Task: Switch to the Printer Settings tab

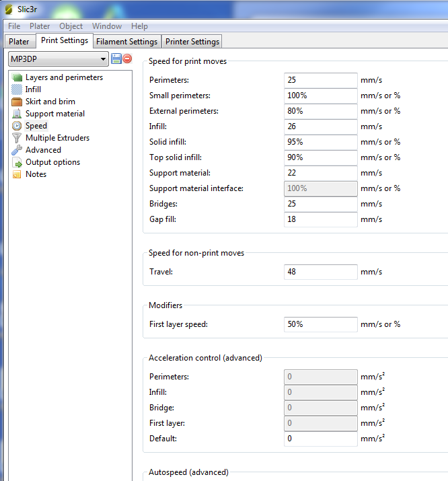Action: tap(192, 42)
